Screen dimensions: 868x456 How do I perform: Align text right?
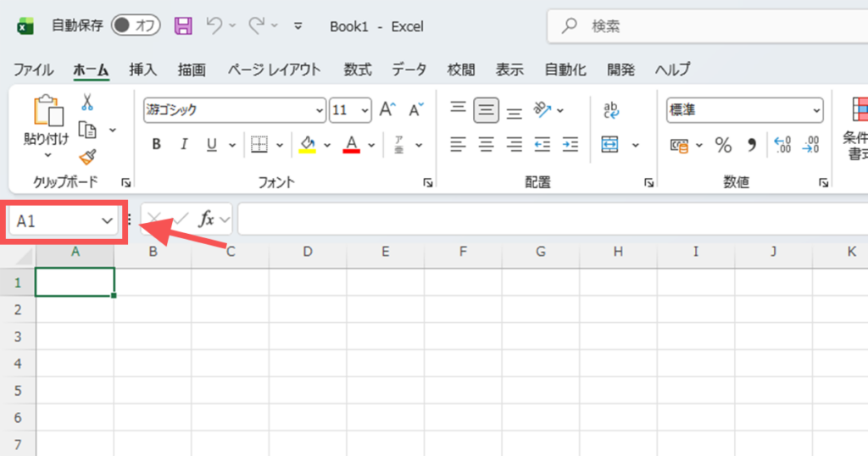tap(515, 144)
